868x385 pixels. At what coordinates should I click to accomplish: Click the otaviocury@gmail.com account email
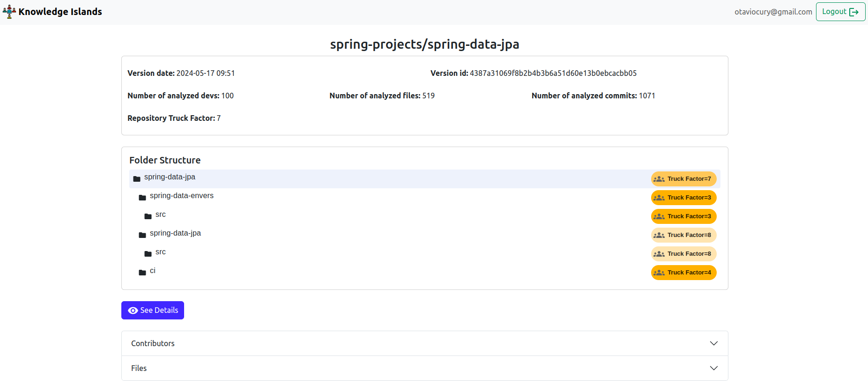click(773, 12)
